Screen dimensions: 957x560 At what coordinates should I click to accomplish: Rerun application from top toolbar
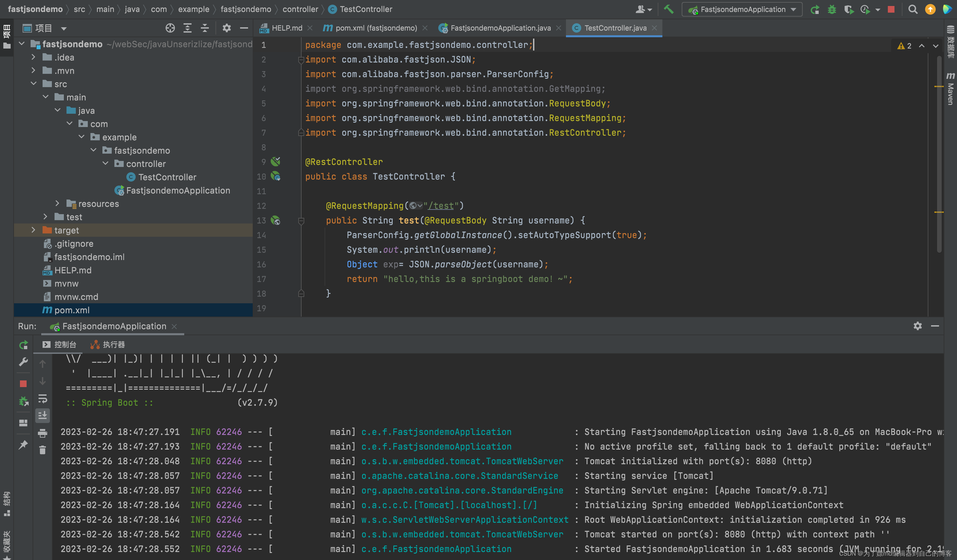[815, 10]
